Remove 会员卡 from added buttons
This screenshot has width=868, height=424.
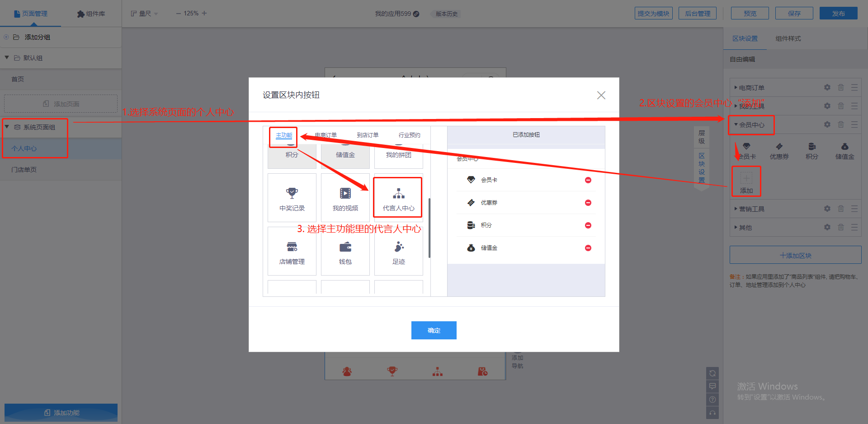pos(588,180)
